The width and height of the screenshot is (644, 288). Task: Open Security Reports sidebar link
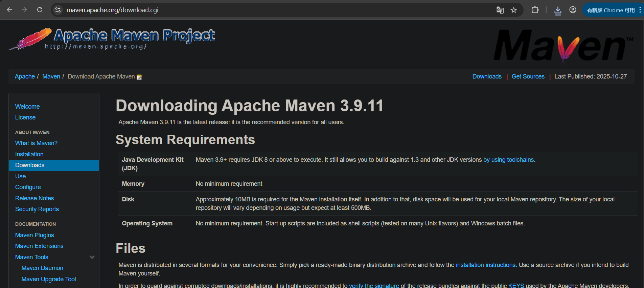[x=37, y=209]
